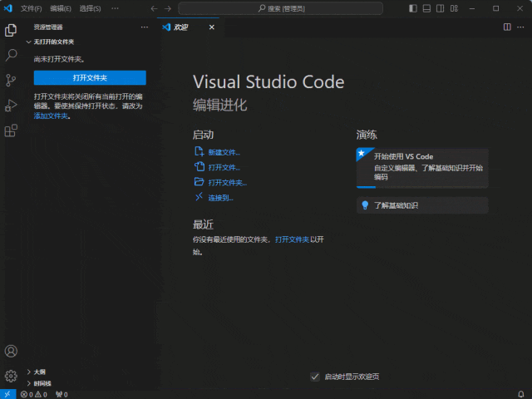Click 新建文件... on welcome page
The height and width of the screenshot is (399, 532).
point(224,152)
